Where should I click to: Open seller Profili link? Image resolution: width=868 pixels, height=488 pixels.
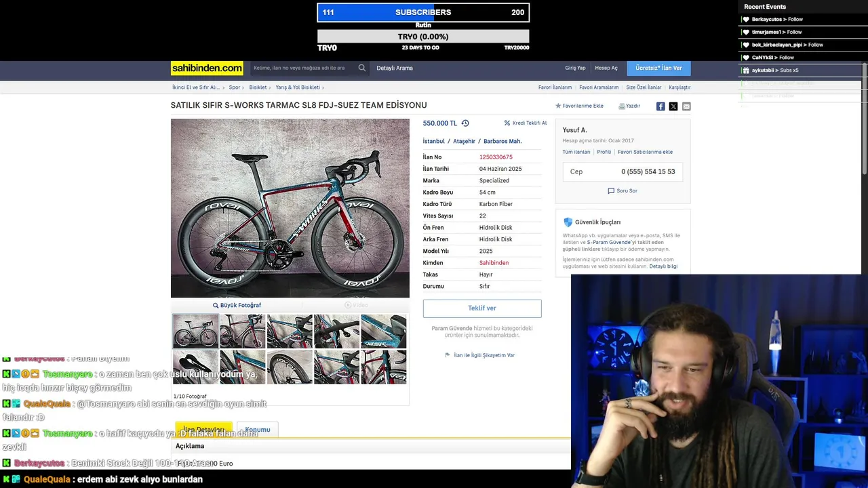(x=604, y=152)
